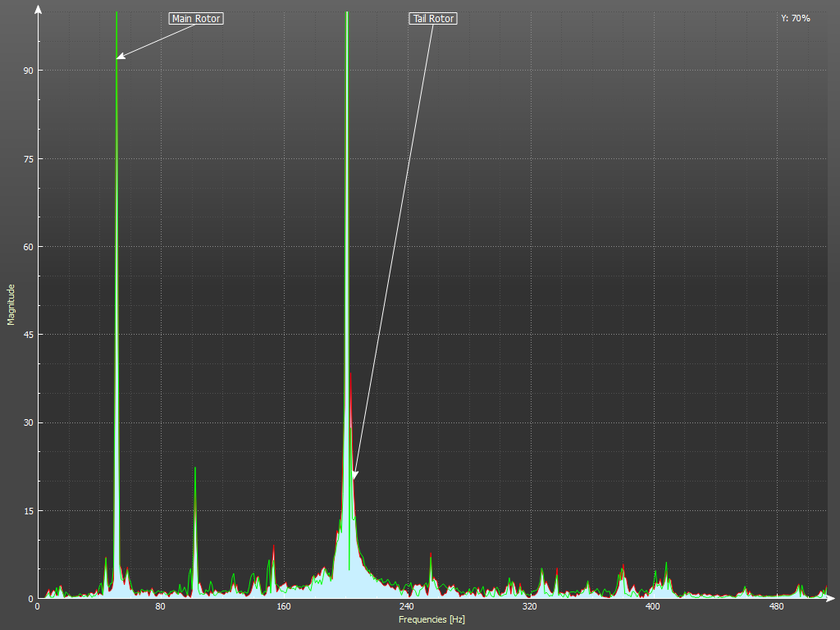The image size is (840, 630).
Task: Click the Main Rotor annotation label
Action: (196, 18)
